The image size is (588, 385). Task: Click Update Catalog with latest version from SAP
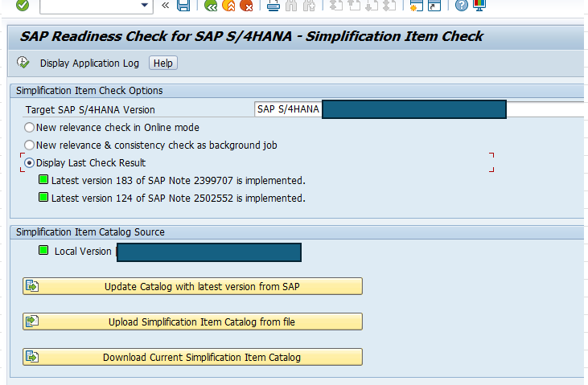point(192,286)
